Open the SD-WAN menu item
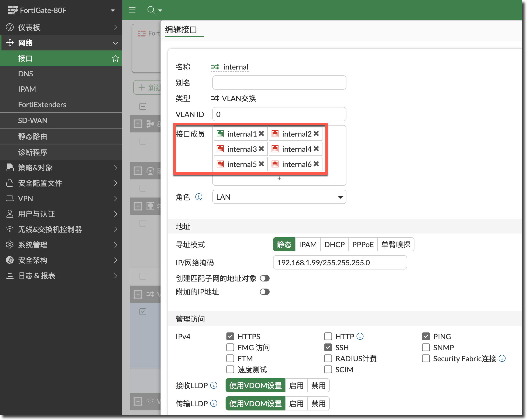527x420 pixels. (61, 120)
